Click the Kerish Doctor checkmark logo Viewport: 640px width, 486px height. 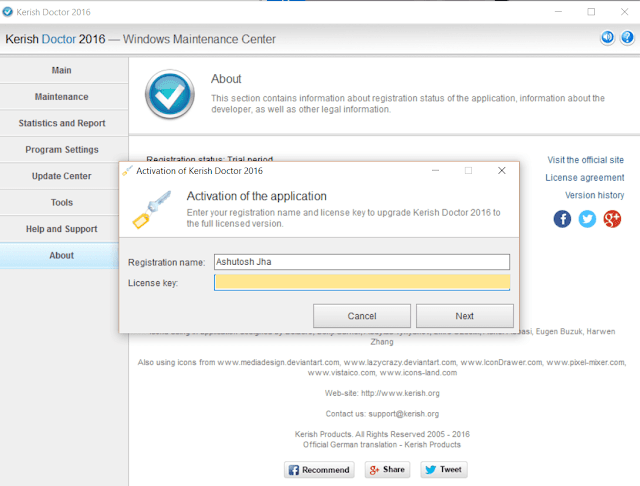point(170,94)
